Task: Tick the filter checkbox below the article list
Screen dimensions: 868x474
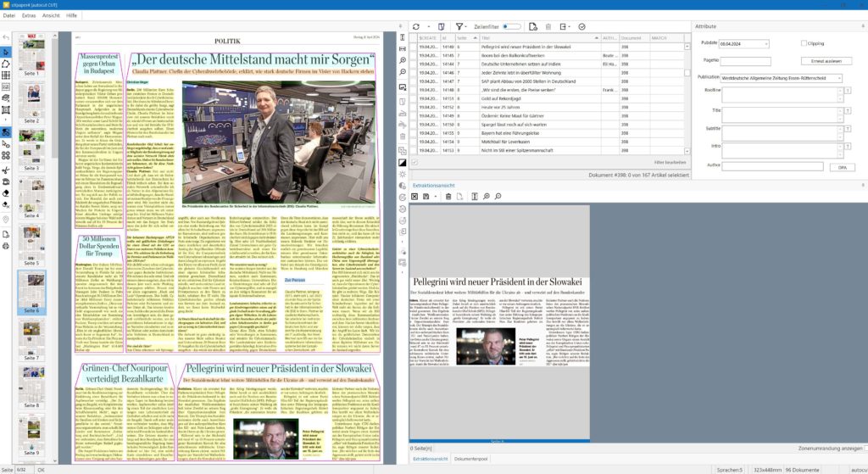Action: point(415,161)
